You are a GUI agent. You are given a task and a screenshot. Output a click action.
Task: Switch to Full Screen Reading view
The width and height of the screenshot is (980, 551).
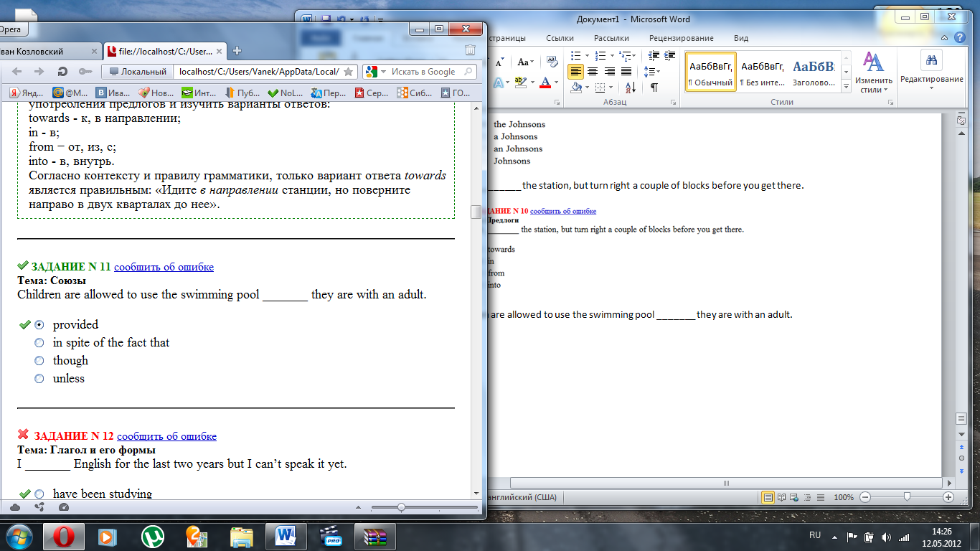(782, 497)
